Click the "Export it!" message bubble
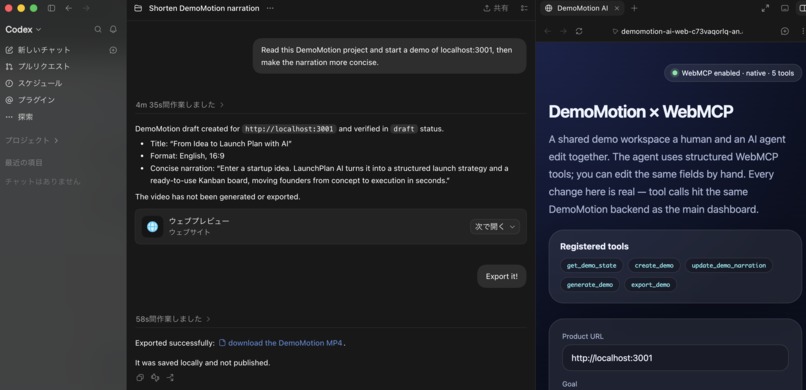 tap(501, 276)
